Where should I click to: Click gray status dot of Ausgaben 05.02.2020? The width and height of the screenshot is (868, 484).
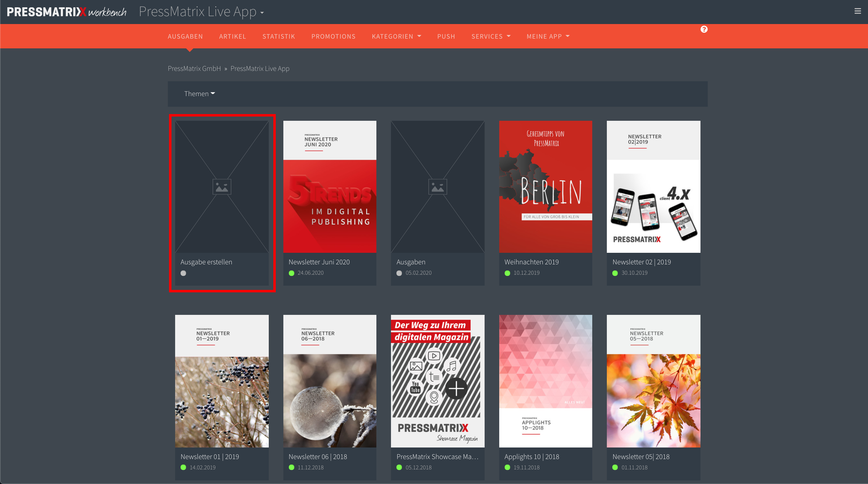pyautogui.click(x=399, y=273)
